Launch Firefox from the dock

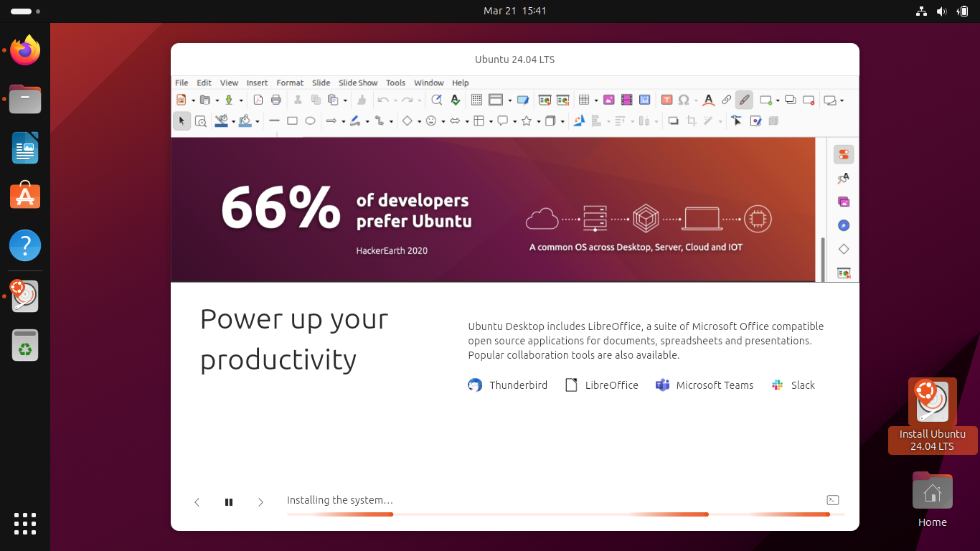coord(25,50)
